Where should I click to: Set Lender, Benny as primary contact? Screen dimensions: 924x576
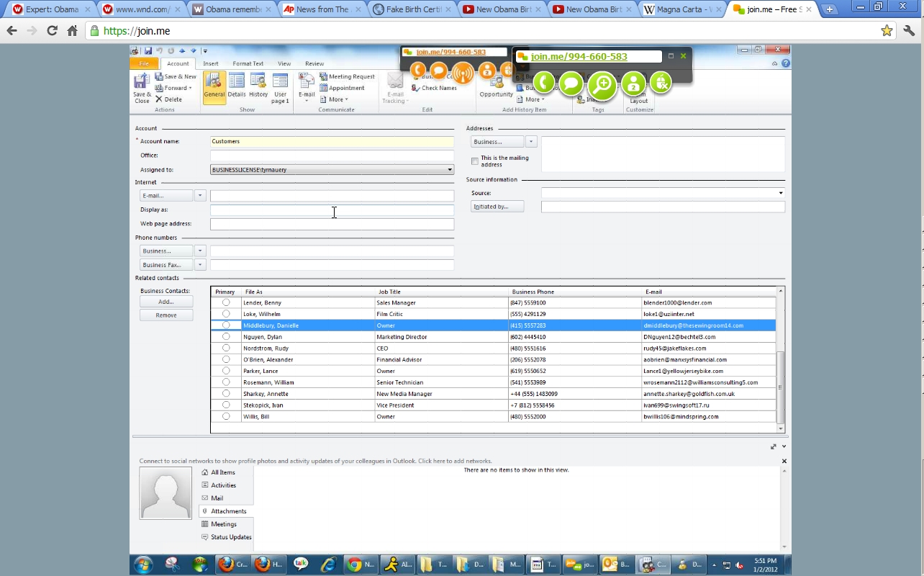point(226,302)
